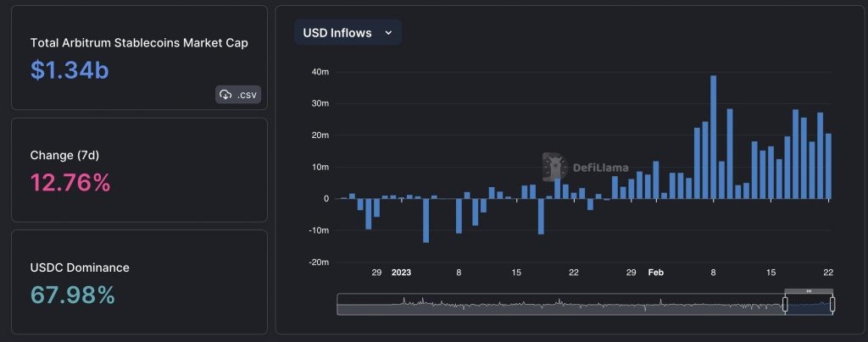Click the 40m y-axis label
The image size is (868, 342).
(x=320, y=72)
